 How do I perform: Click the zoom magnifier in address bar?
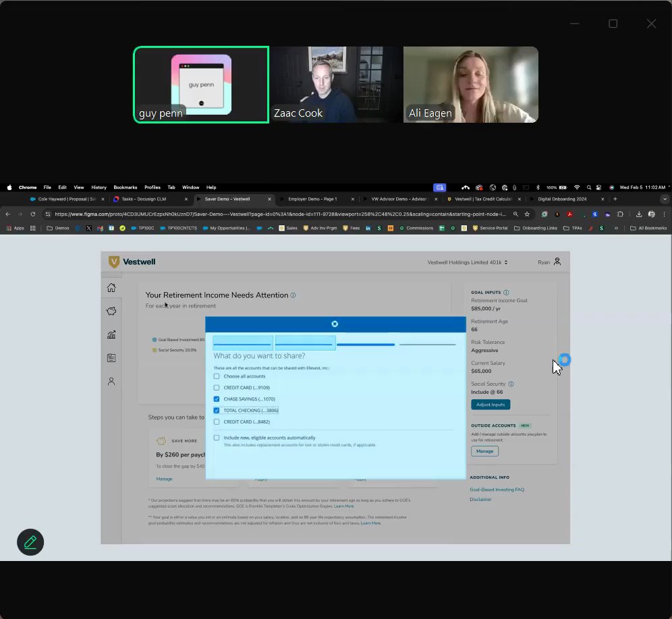515,214
